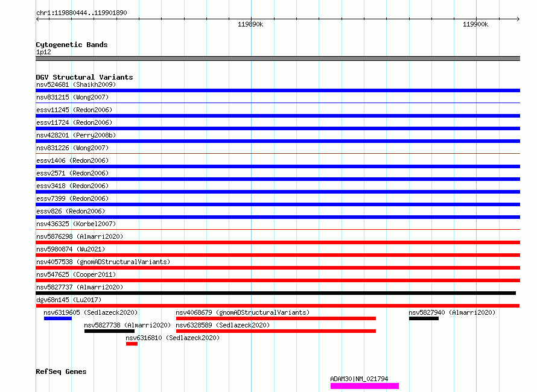Select the nsv5827940 (Almarri2020) label
The width and height of the screenshot is (537, 392).
tap(452, 312)
